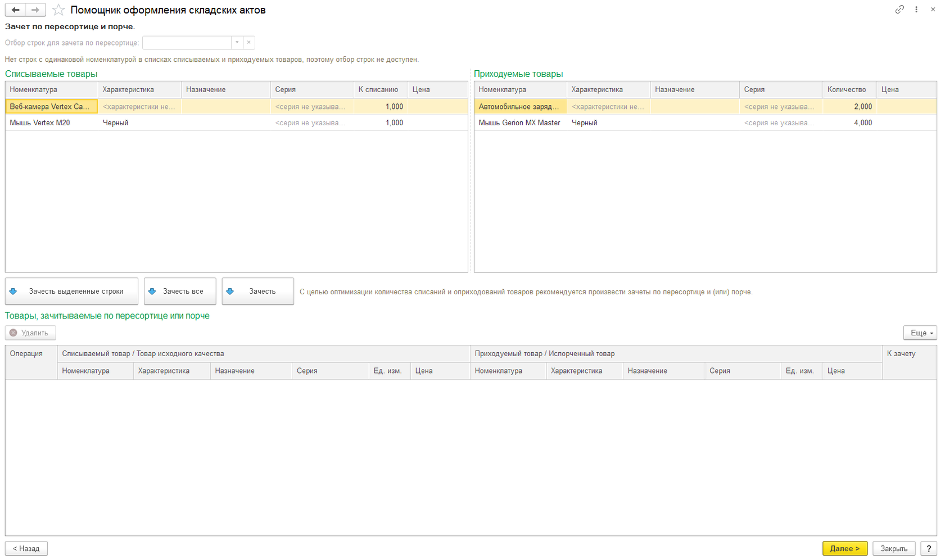Go back with the left arrow icon

point(15,10)
